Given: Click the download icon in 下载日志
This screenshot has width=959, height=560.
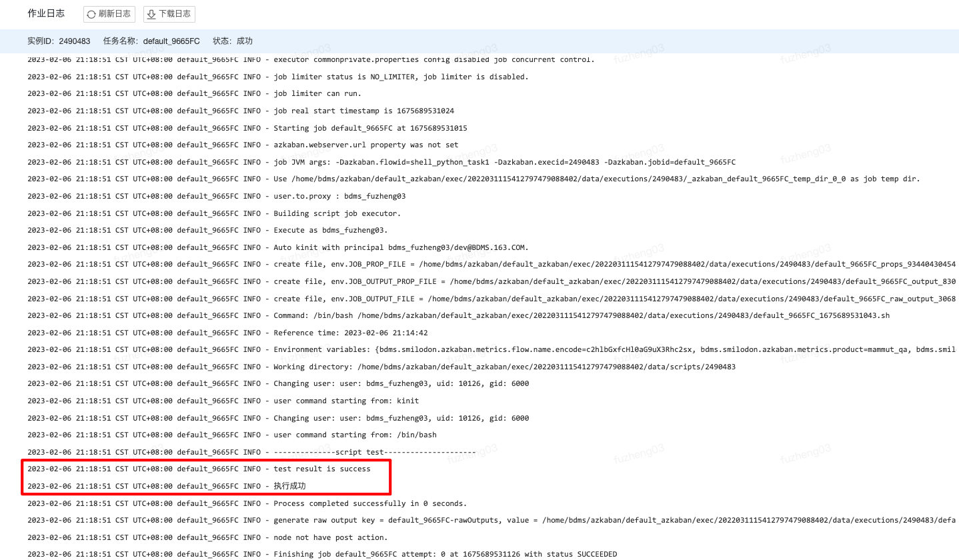Looking at the screenshot, I should click(151, 14).
